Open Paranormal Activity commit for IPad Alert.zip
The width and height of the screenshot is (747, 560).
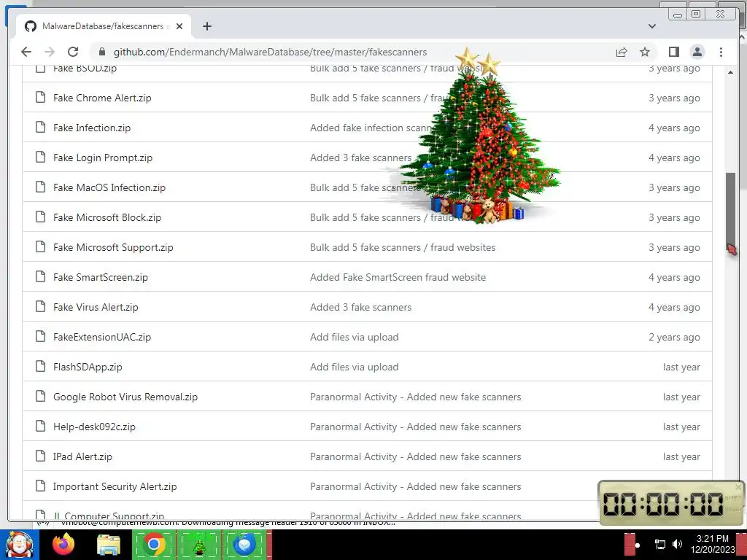415,456
